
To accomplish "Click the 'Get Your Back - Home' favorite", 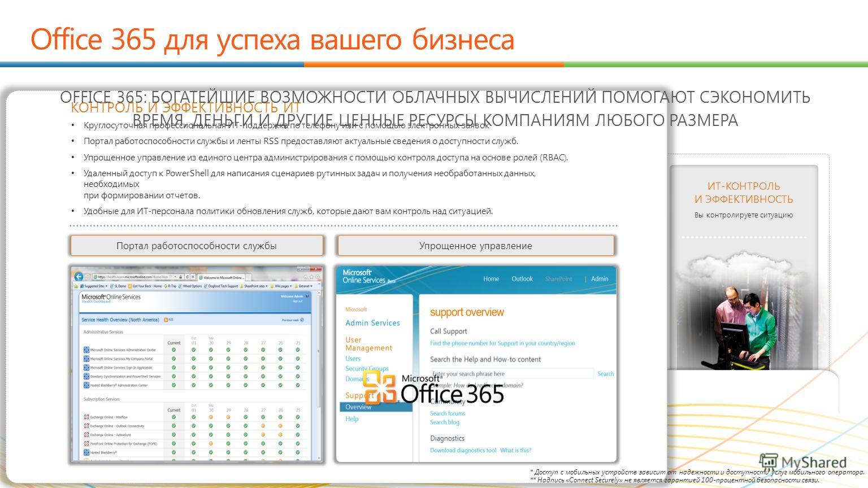I will (145, 286).
